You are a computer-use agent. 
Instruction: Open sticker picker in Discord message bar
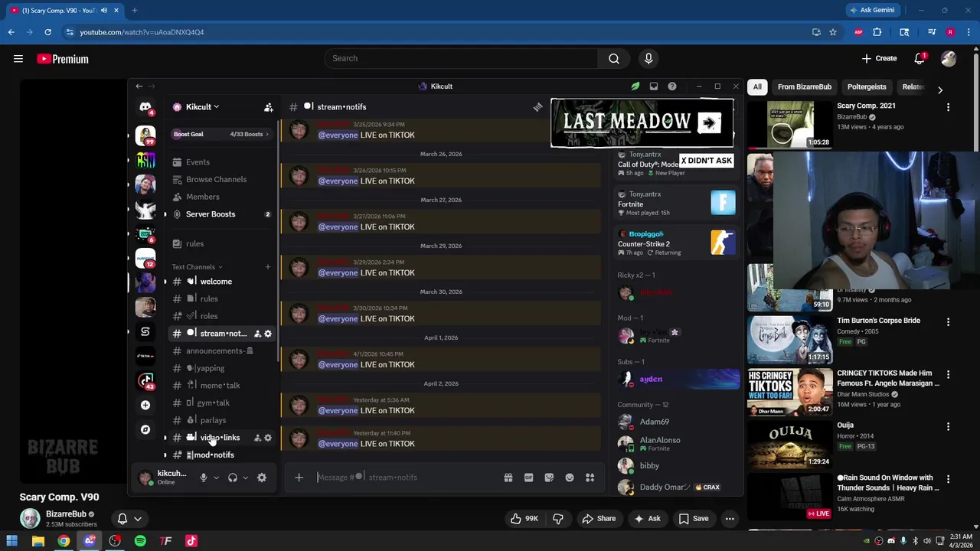(x=549, y=478)
